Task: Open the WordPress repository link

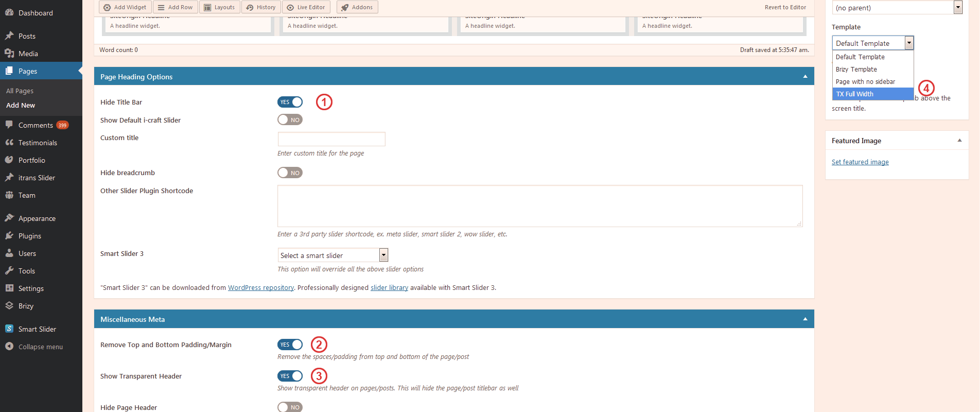Action: [x=261, y=288]
